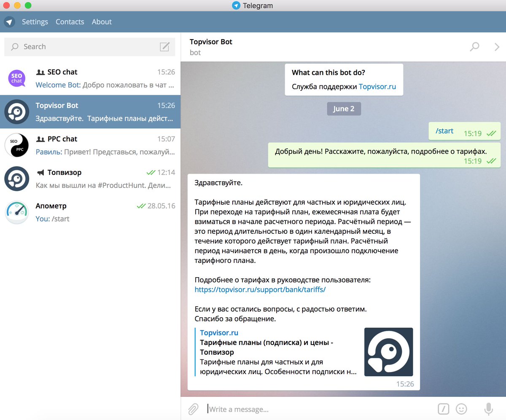Click the Telegram title bar icon

(x=236, y=5)
